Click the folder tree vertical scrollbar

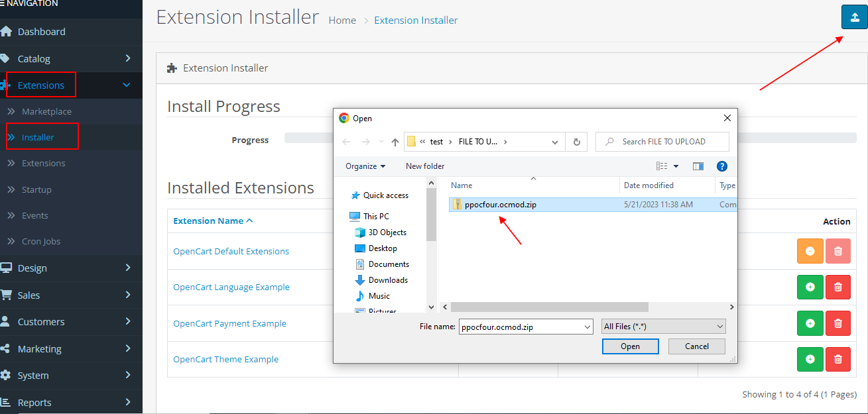click(x=432, y=214)
